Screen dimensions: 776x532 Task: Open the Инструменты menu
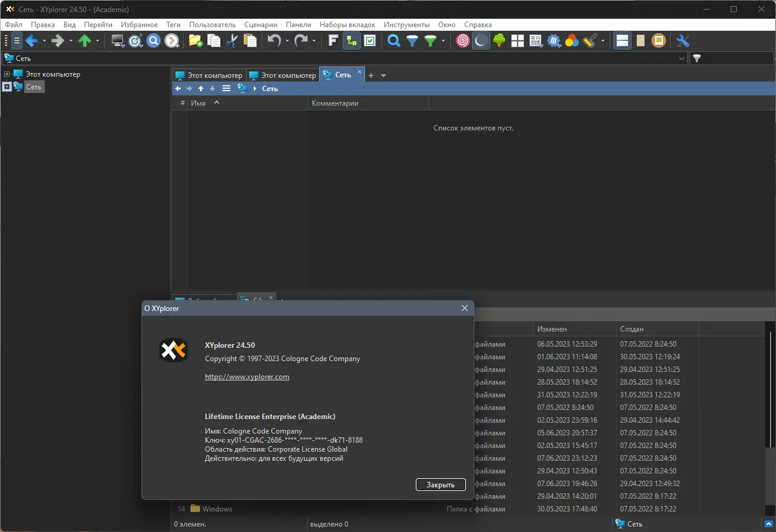[406, 25]
